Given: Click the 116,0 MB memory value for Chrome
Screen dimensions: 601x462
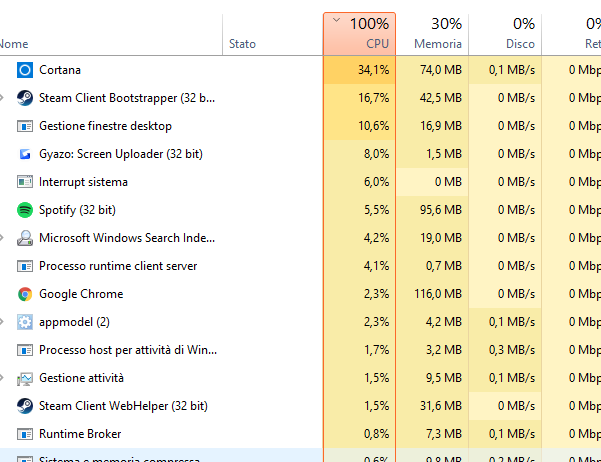Looking at the screenshot, I should point(438,294).
